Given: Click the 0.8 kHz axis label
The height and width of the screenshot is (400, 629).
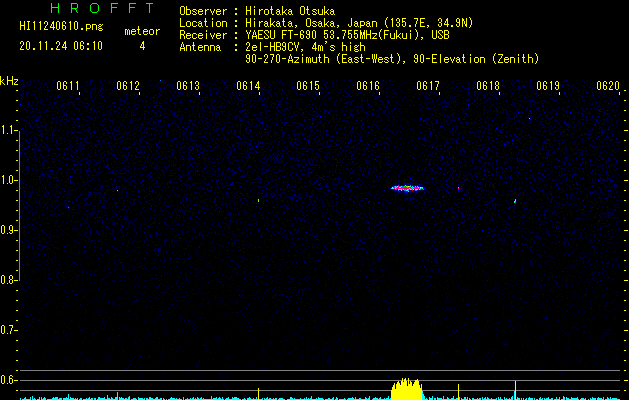Looking at the screenshot, I should pos(8,280).
